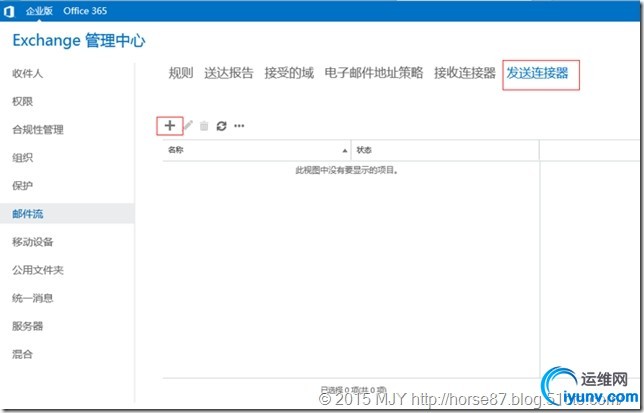Click the Office 365 header link
Image resolution: width=644 pixels, height=413 pixels.
[x=85, y=11]
